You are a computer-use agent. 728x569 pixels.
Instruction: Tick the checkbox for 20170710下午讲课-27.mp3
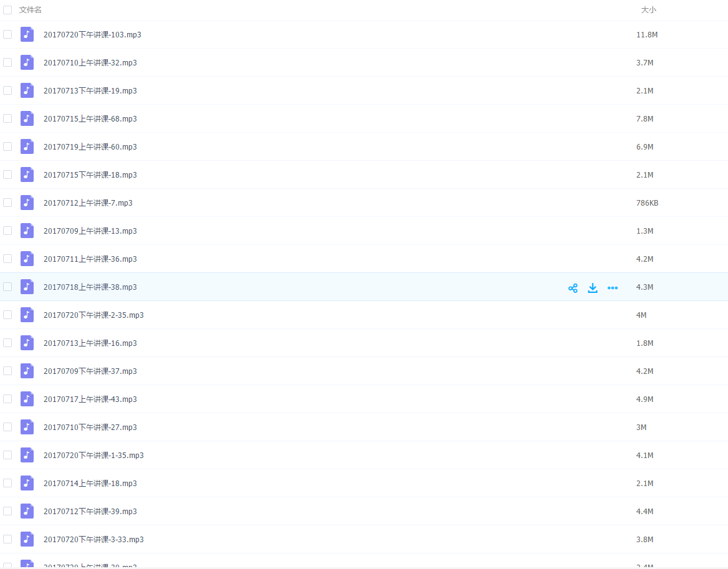pos(7,427)
